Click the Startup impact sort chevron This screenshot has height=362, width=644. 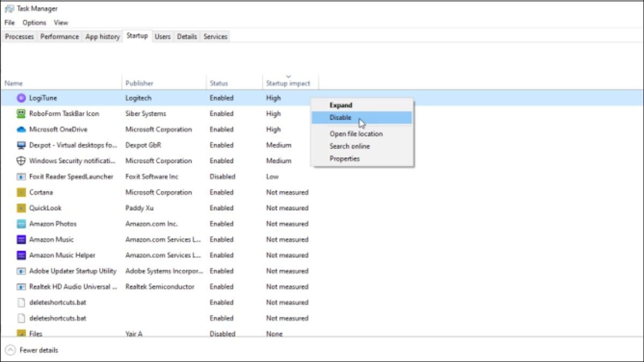[288, 76]
